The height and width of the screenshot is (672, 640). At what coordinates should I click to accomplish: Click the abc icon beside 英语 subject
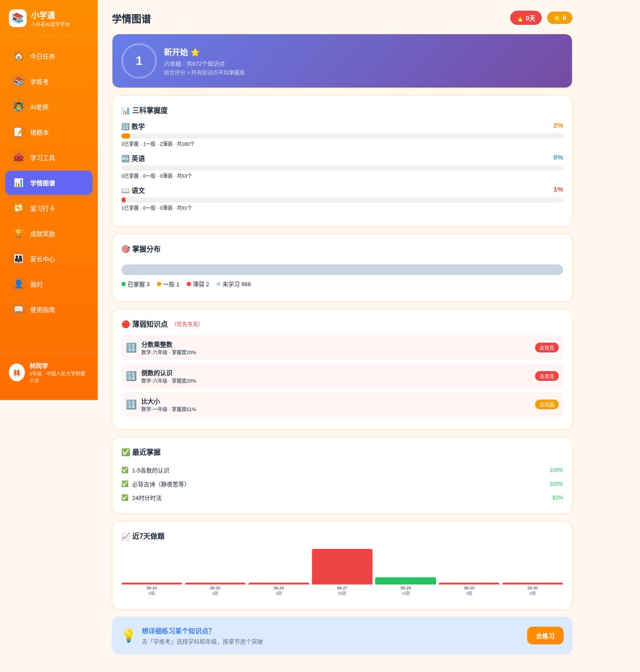click(125, 158)
